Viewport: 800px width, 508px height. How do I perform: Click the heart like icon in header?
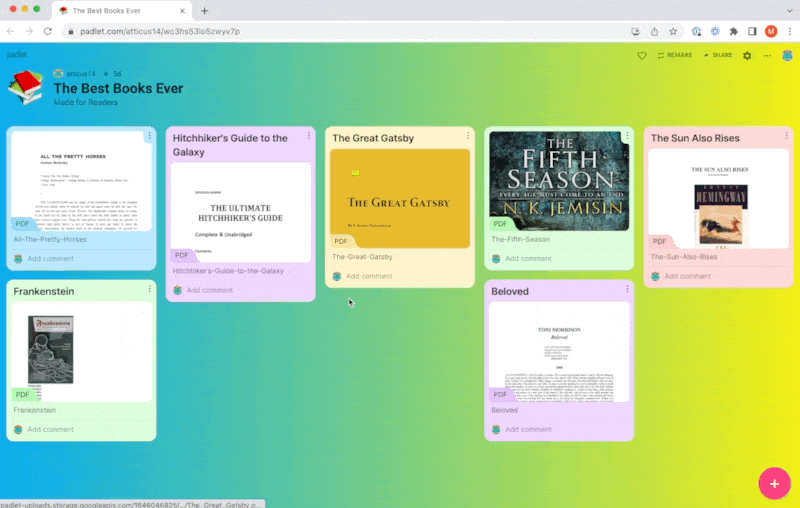tap(642, 55)
